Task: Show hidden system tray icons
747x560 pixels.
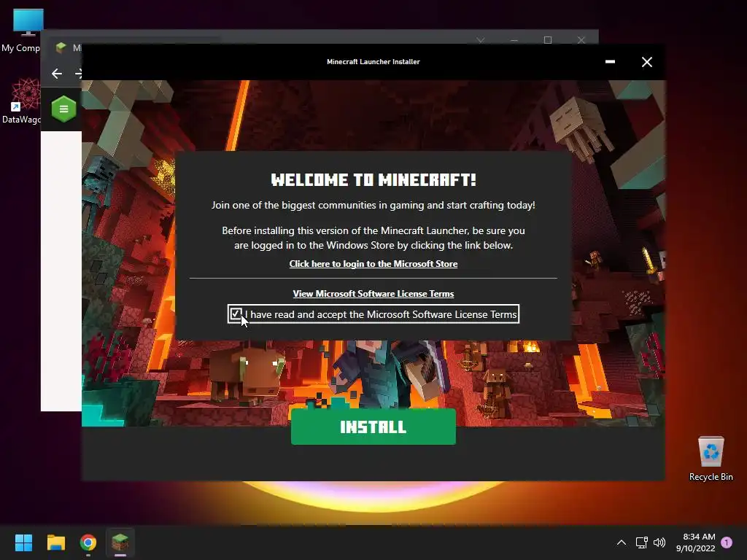Action: tap(622, 542)
